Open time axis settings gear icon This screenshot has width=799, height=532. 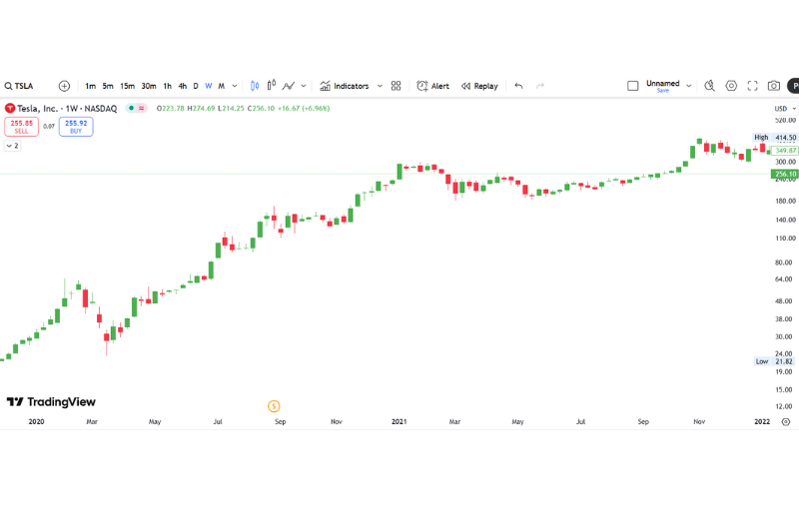point(786,422)
